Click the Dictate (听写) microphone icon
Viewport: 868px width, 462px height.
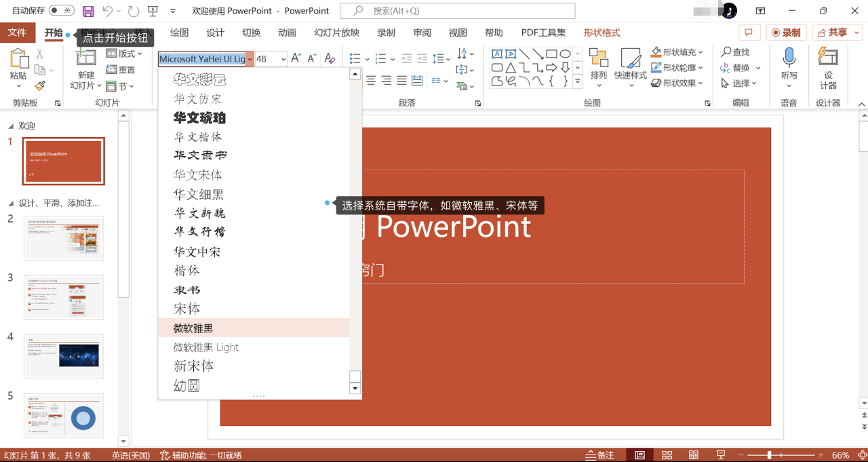coord(789,57)
